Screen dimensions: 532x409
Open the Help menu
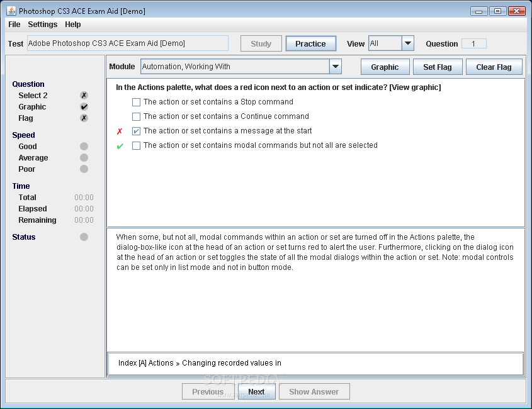tap(72, 25)
